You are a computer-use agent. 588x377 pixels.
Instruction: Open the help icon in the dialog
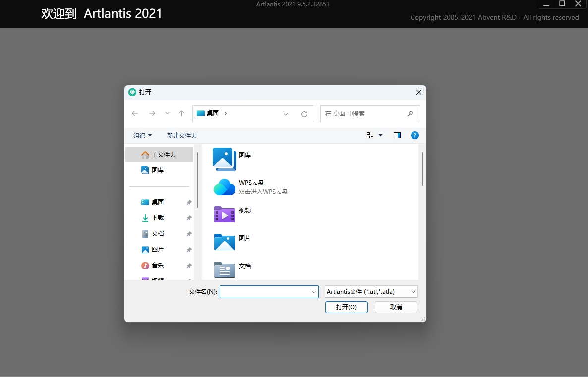click(x=415, y=135)
